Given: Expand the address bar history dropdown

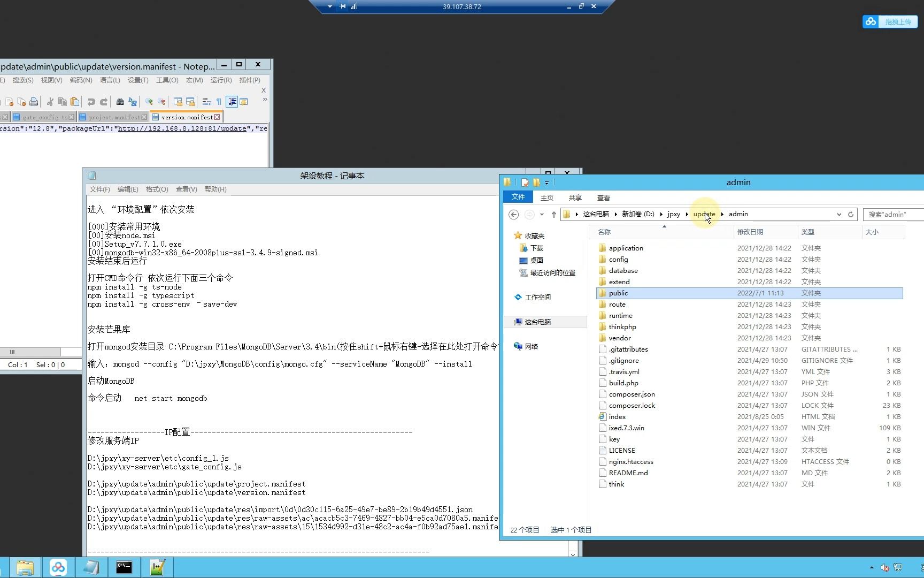Looking at the screenshot, I should click(x=838, y=215).
